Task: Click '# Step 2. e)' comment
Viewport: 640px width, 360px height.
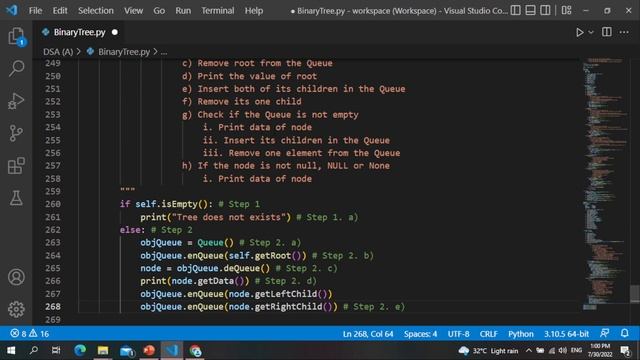Action: click(x=374, y=307)
